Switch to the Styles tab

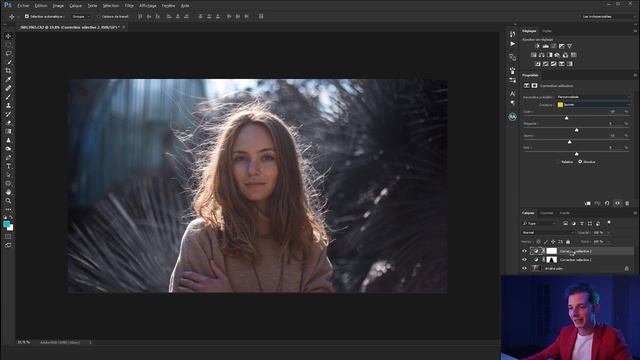(x=547, y=31)
